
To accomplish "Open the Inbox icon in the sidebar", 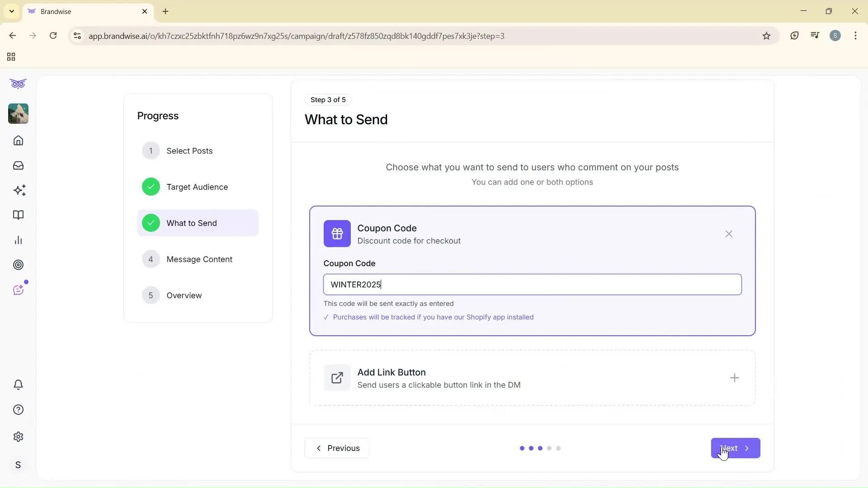I will click(x=18, y=165).
